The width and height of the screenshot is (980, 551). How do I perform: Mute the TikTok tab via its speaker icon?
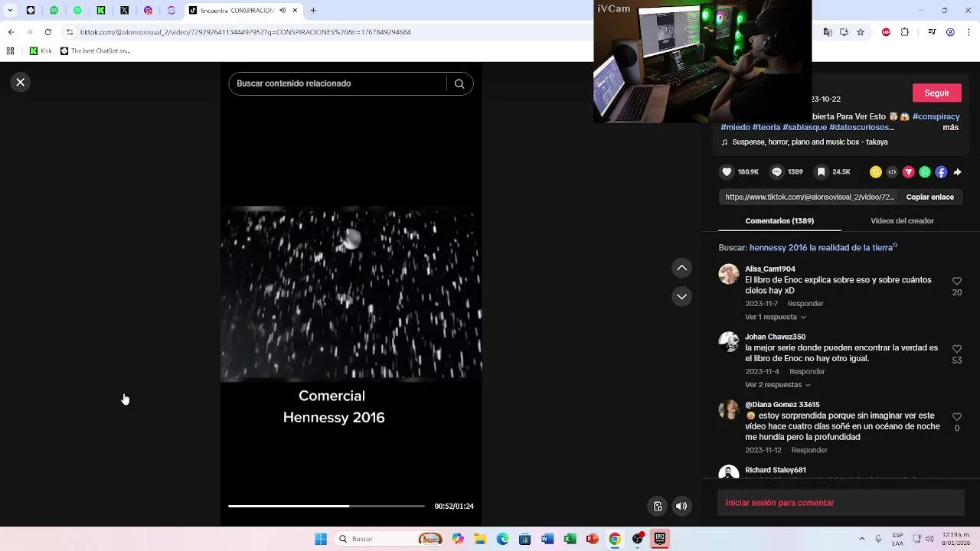point(283,11)
